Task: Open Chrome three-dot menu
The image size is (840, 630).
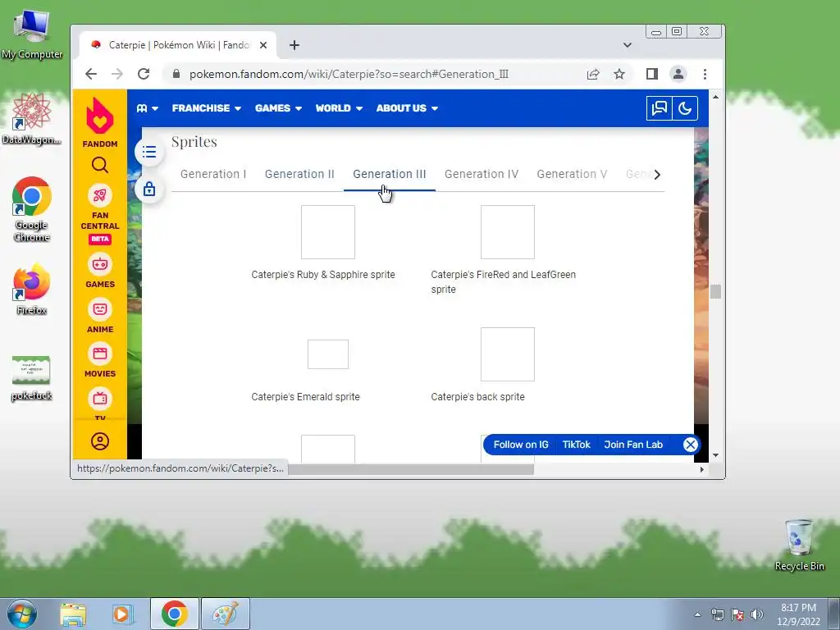Action: click(x=705, y=74)
